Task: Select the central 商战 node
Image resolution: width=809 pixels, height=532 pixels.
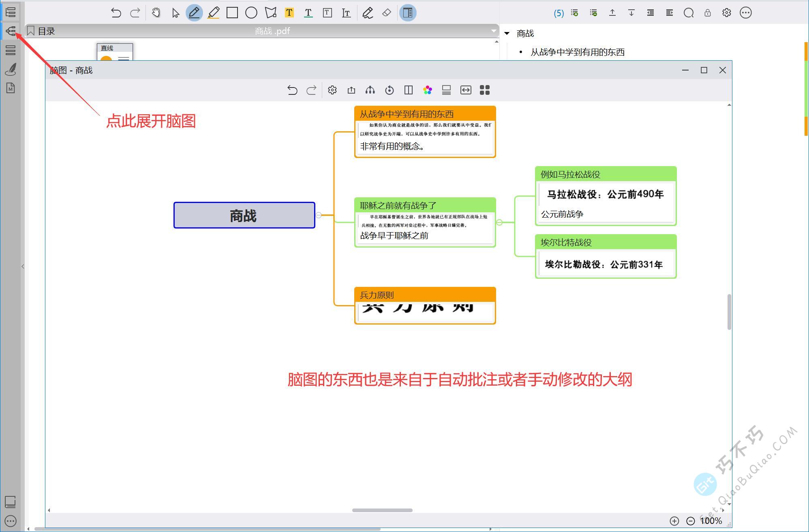Action: pos(244,215)
